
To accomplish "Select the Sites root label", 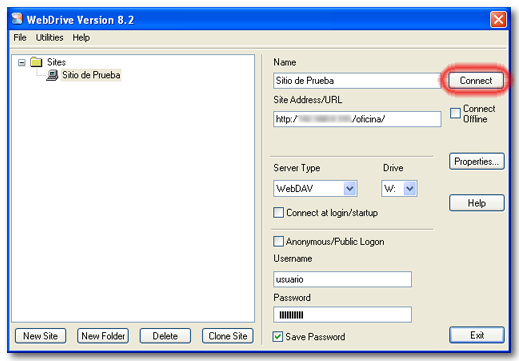I will [56, 62].
